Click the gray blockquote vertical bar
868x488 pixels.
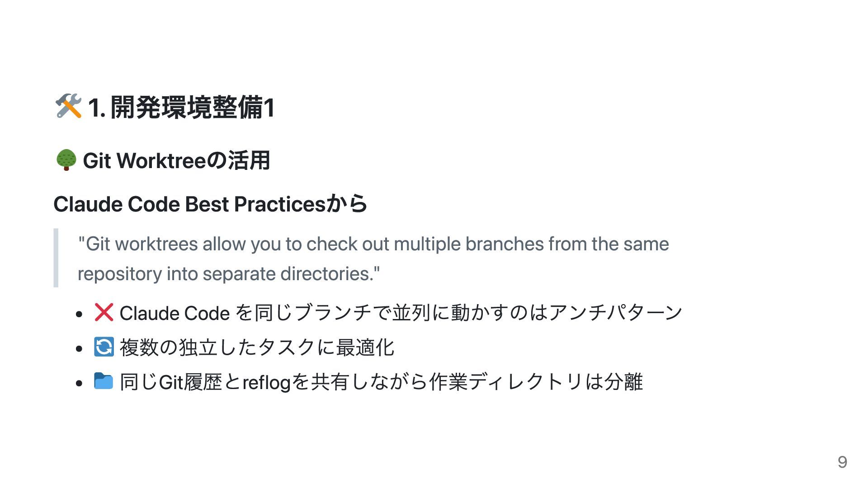coord(56,258)
